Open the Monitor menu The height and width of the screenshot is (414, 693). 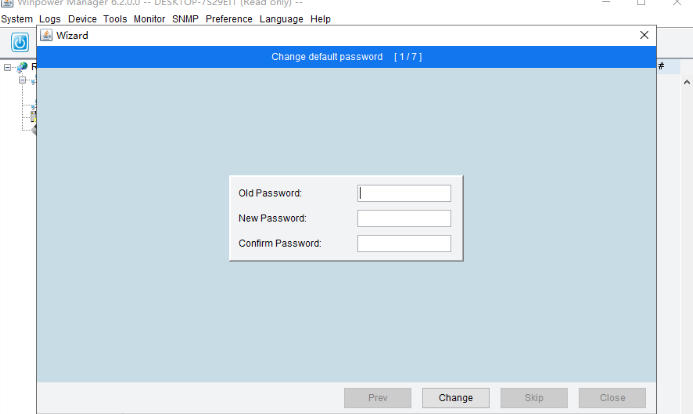(x=149, y=19)
